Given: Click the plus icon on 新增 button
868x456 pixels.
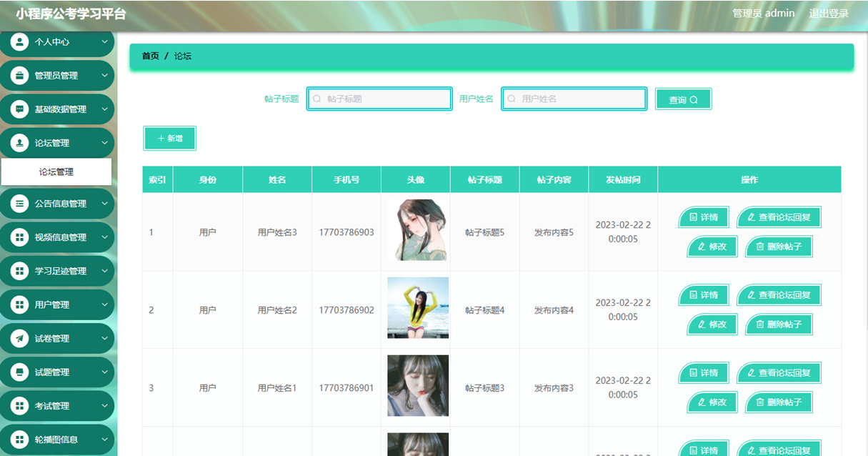Looking at the screenshot, I should click(161, 138).
